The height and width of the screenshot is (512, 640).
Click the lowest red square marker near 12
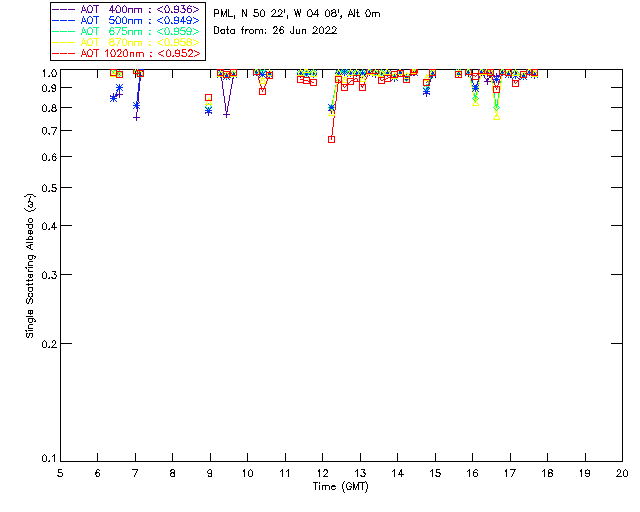pyautogui.click(x=331, y=140)
